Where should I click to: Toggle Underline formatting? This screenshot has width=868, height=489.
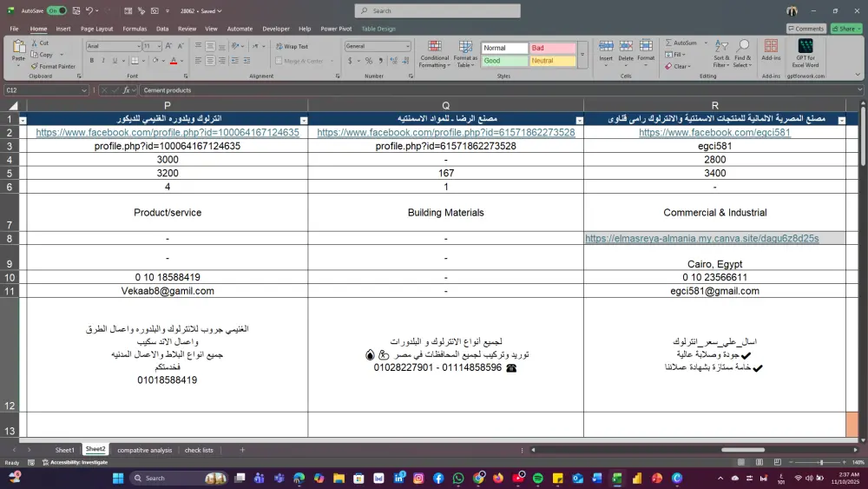(115, 60)
